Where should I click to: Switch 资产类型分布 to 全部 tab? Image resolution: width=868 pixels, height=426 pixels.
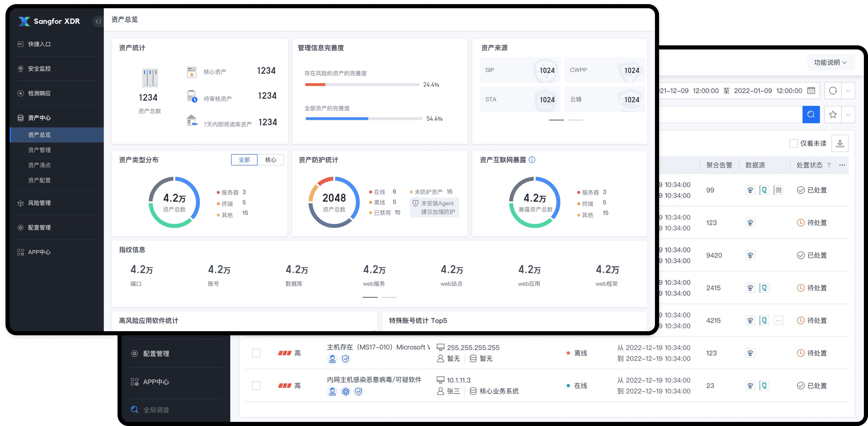click(244, 160)
